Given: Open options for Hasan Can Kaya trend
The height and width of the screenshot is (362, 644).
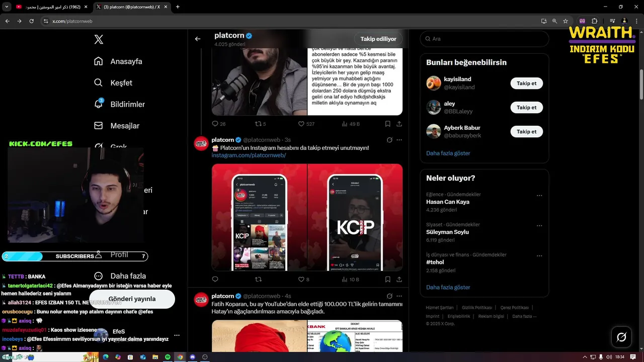Looking at the screenshot, I should tap(539, 195).
